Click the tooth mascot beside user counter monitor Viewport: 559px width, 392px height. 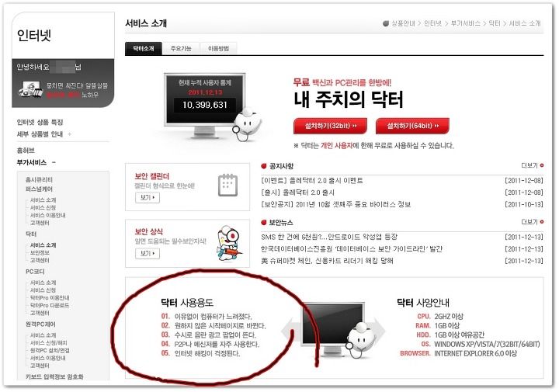pyautogui.click(x=248, y=124)
